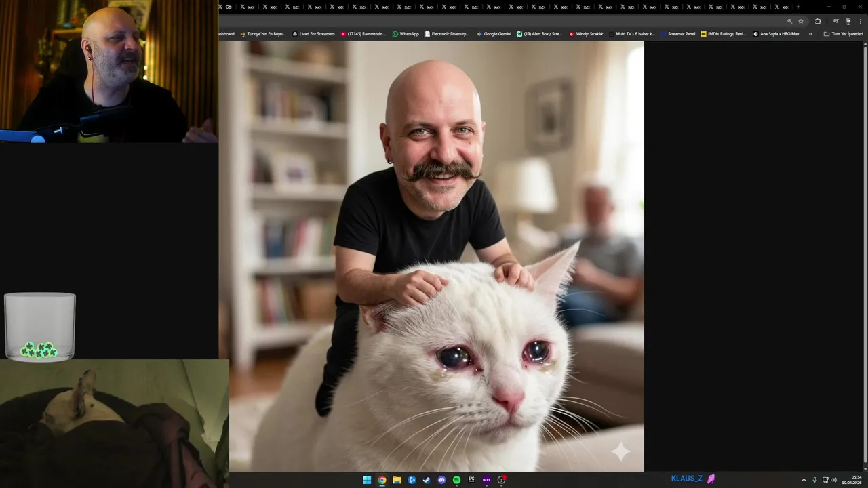Image resolution: width=868 pixels, height=488 pixels.
Task: Open the Chrome three-dot menu
Action: 861,21
